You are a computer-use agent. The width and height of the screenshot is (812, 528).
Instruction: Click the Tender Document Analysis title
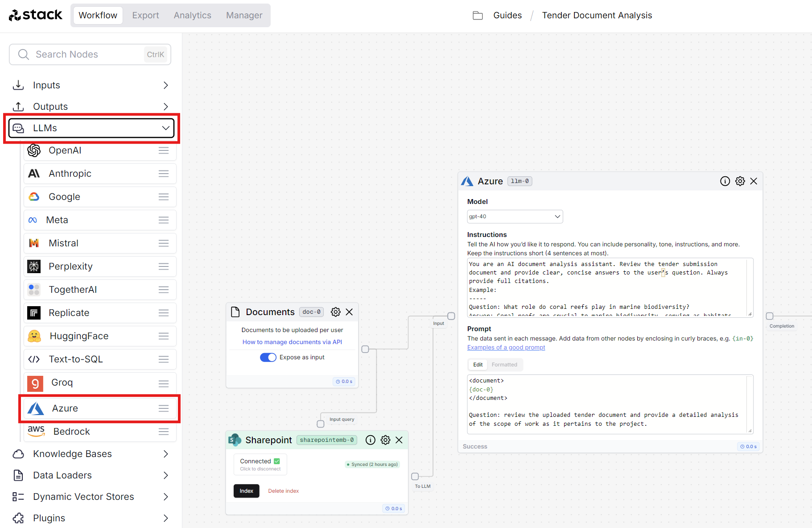[597, 15]
